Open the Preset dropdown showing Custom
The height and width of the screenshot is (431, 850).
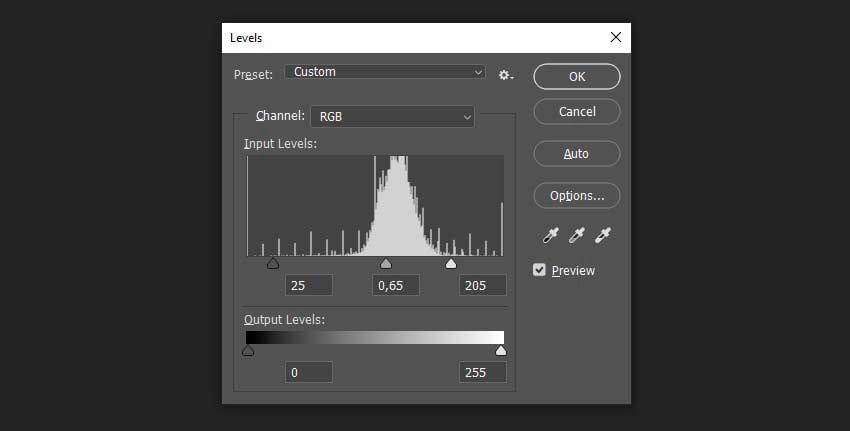pos(385,72)
